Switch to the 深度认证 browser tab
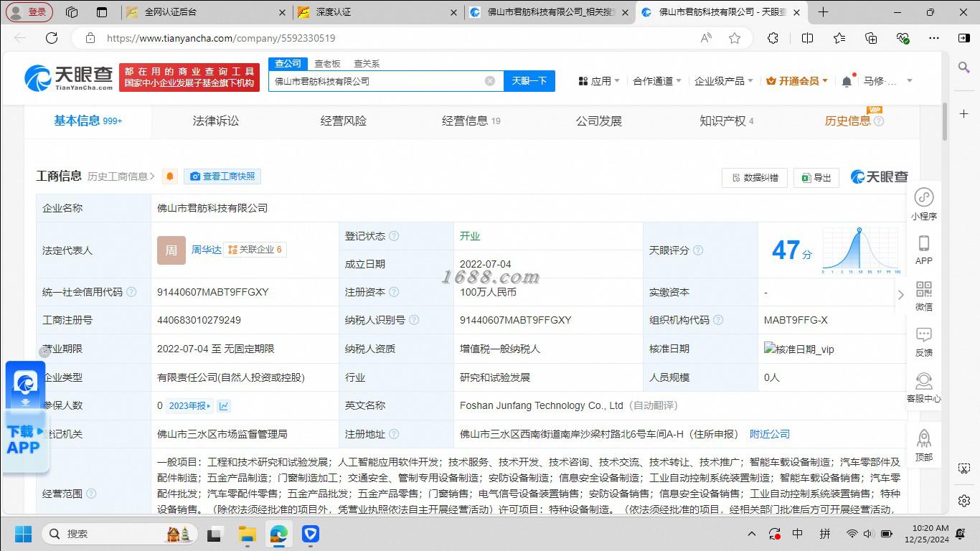Screen dimensions: 980x551 tap(377, 12)
